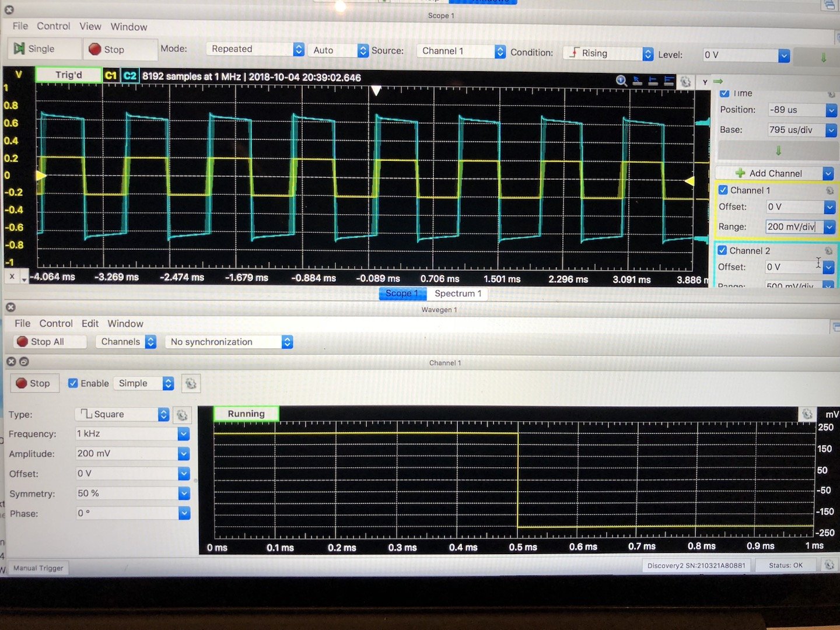Open the trigger Level dropdown arrow
Image resolution: width=840 pixels, height=630 pixels.
[x=784, y=56]
